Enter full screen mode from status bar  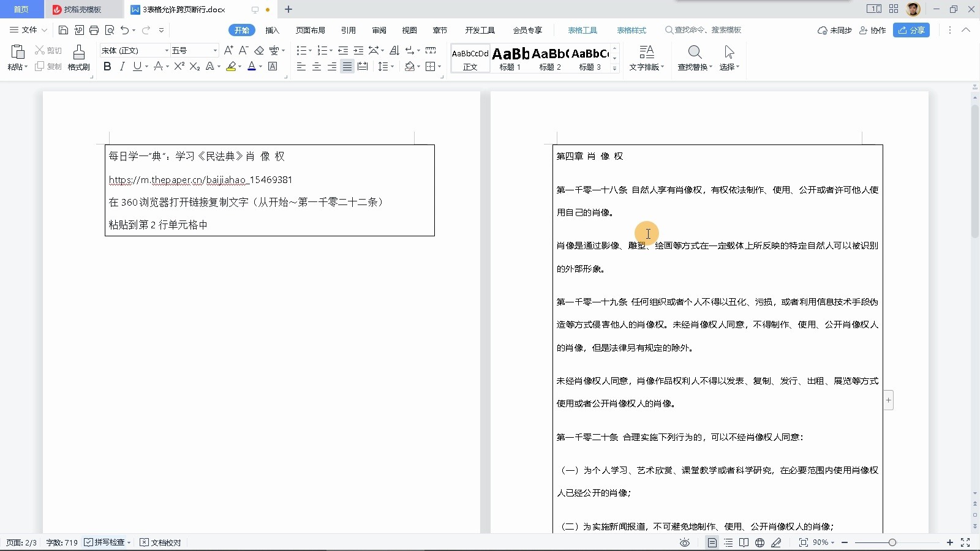[967, 542]
